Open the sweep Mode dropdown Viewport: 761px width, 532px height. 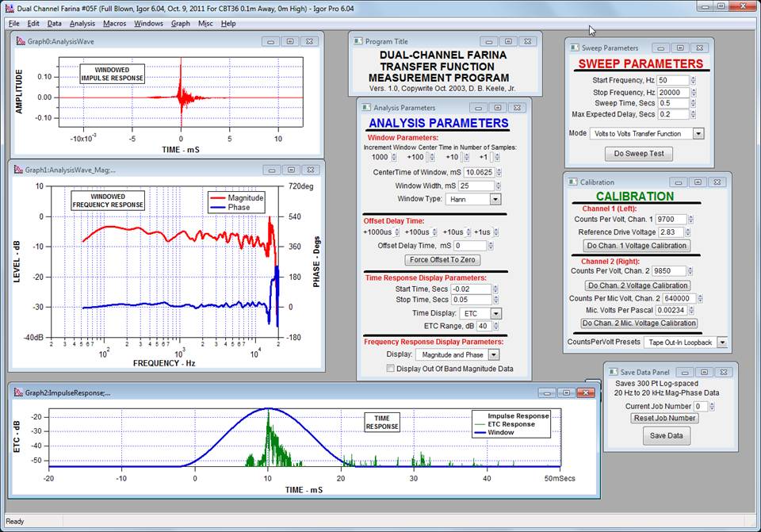[698, 133]
